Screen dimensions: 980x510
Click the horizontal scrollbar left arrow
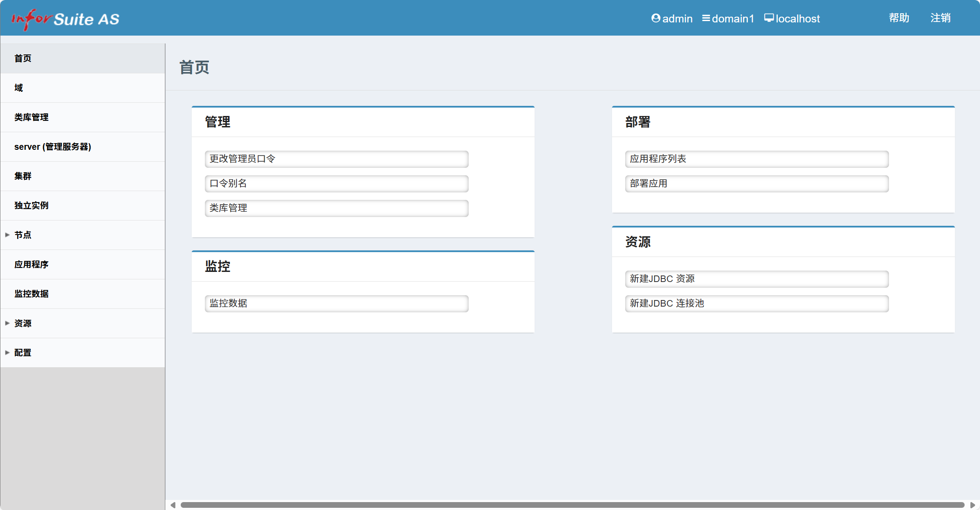[173, 505]
